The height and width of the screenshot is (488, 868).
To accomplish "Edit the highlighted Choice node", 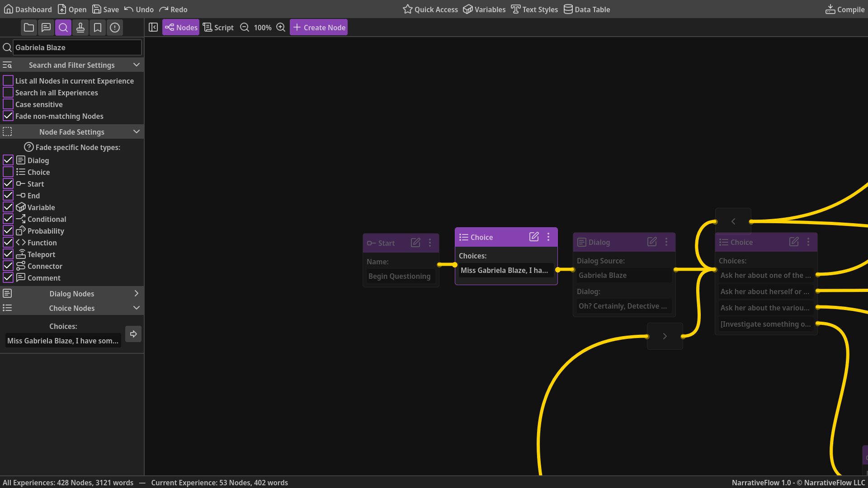I will 534,237.
